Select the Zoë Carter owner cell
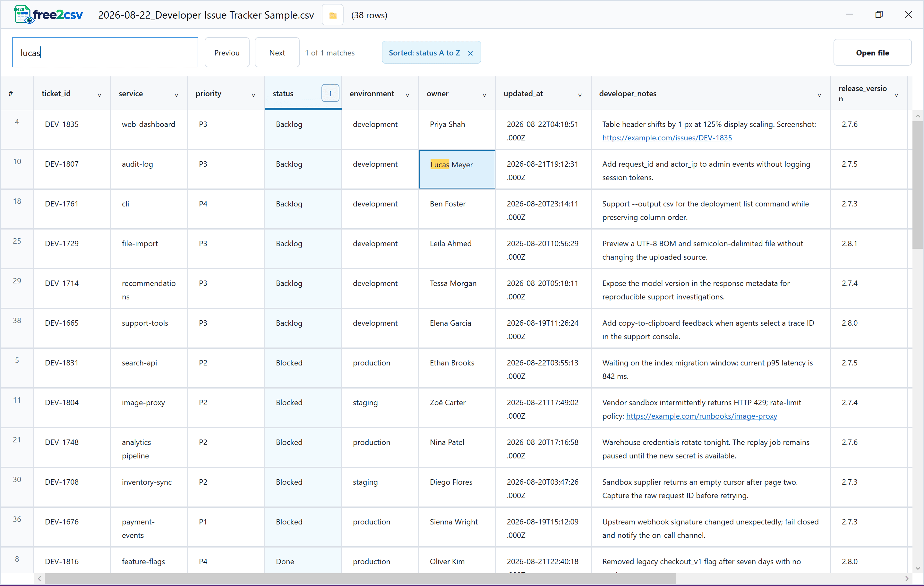This screenshot has width=924, height=586. click(457, 408)
